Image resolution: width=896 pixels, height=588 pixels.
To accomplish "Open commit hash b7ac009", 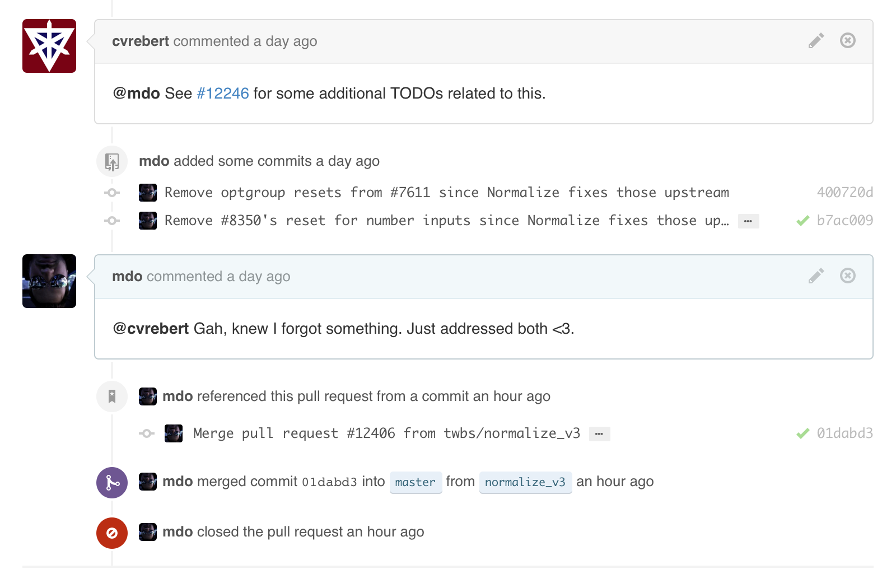I will (844, 221).
